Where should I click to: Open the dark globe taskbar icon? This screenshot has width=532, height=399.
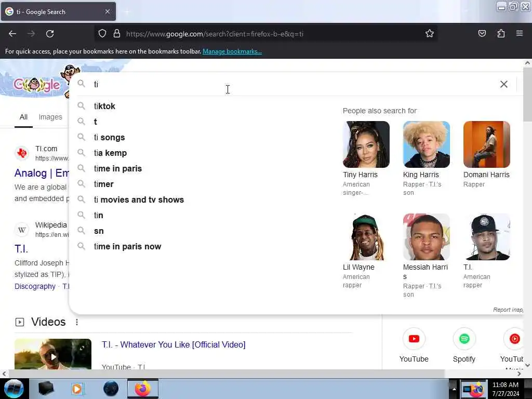point(111,389)
